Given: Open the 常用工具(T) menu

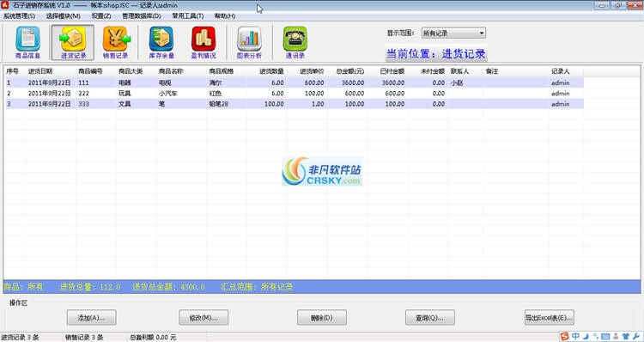Looking at the screenshot, I should 188,16.
